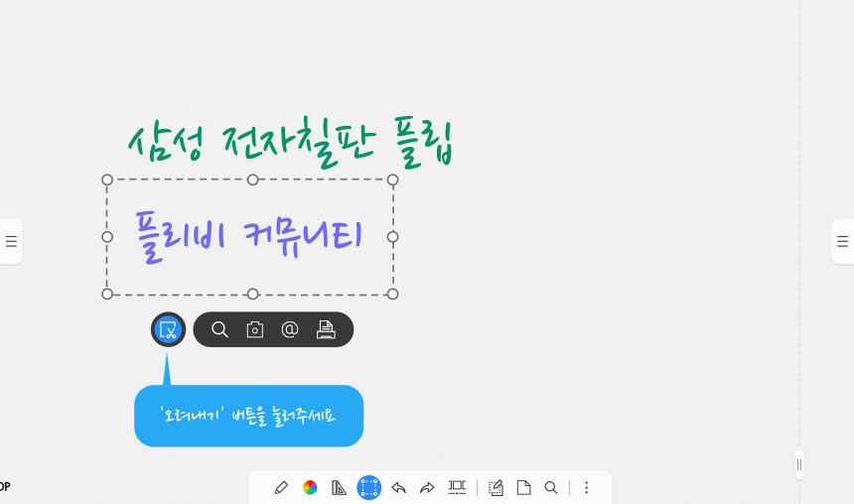This screenshot has width=854, height=504.
Task: Click the scroll handle at the right edge
Action: [799, 465]
